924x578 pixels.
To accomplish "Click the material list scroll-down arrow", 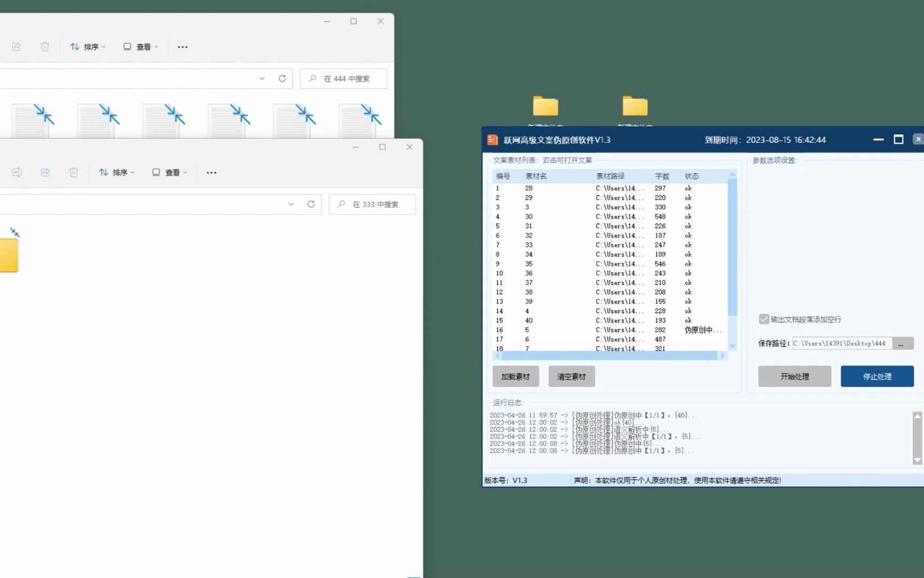I will click(733, 346).
